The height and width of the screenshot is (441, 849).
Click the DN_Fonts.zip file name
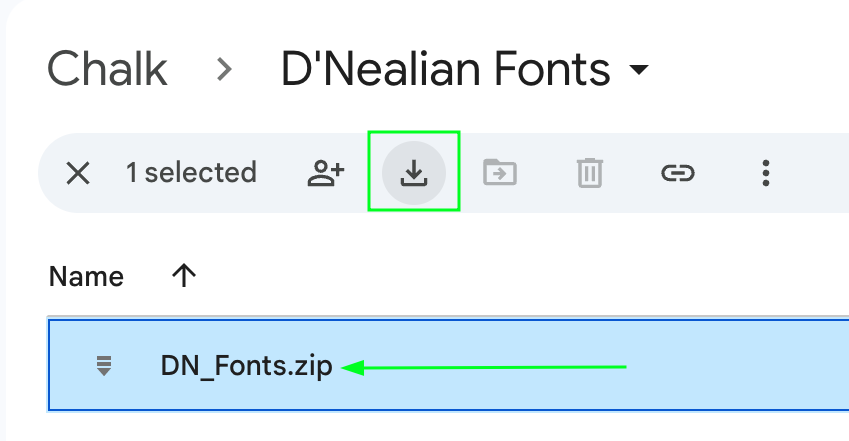pos(246,366)
